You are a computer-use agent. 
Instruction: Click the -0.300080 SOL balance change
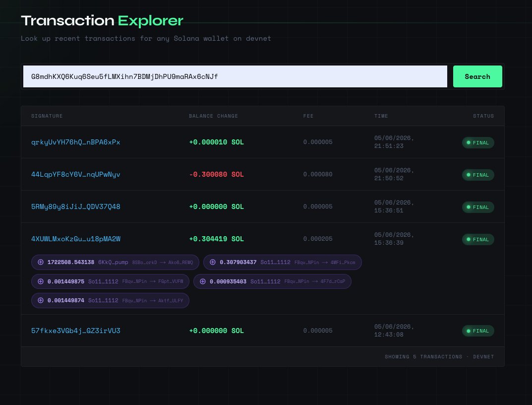click(217, 174)
